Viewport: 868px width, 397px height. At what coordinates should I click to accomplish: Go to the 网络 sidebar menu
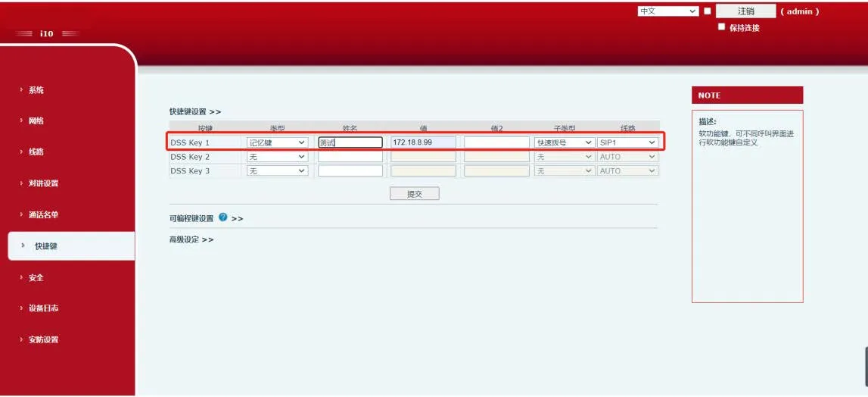point(36,120)
